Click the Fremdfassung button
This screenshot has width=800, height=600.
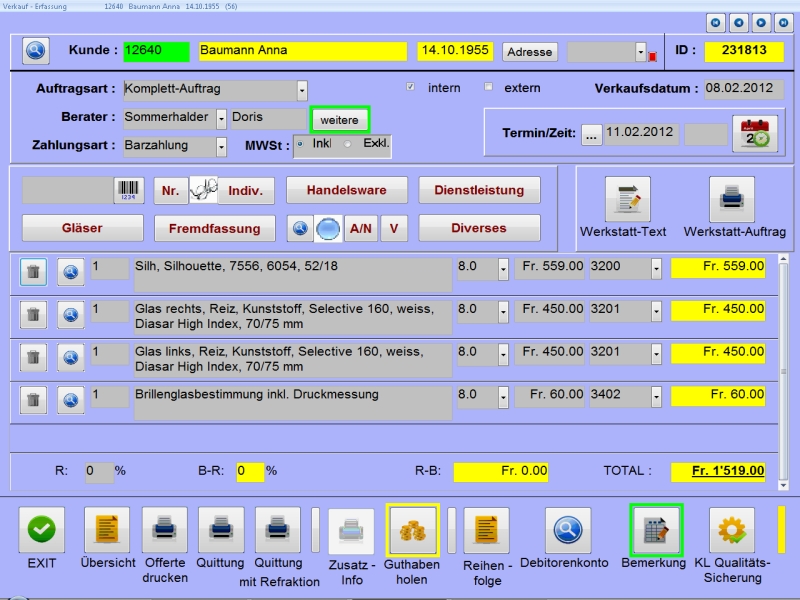pyautogui.click(x=215, y=228)
